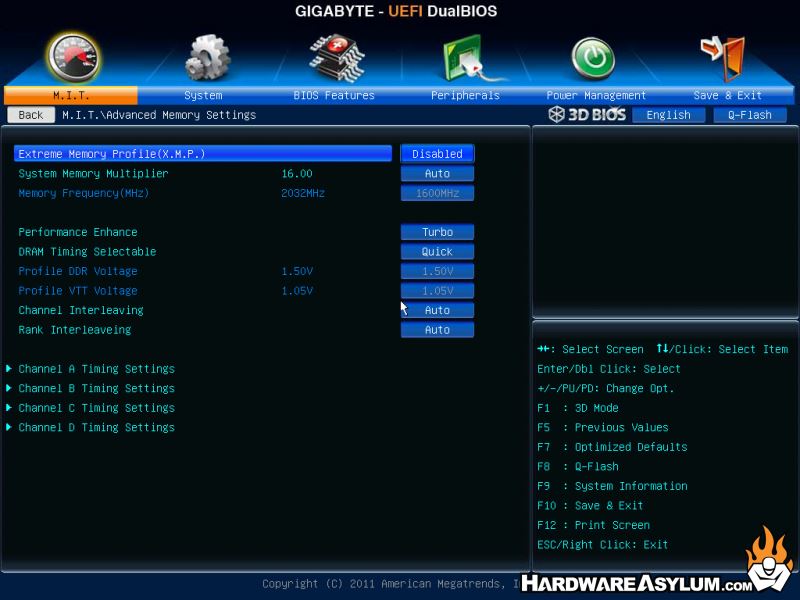Viewport: 800px width, 600px height.
Task: Click the F12 : Print Screen help line
Action: 593,525
